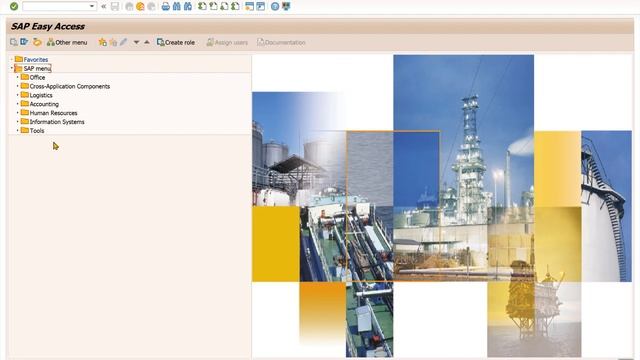The width and height of the screenshot is (640, 360).
Task: Click the Print icon
Action: click(166, 6)
